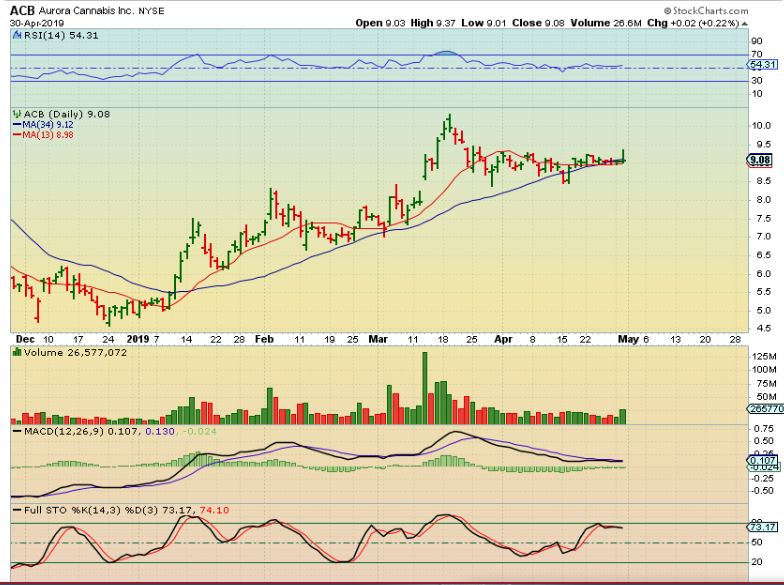The image size is (784, 585).
Task: Select the 54.31 RSI value tag
Action: [762, 65]
